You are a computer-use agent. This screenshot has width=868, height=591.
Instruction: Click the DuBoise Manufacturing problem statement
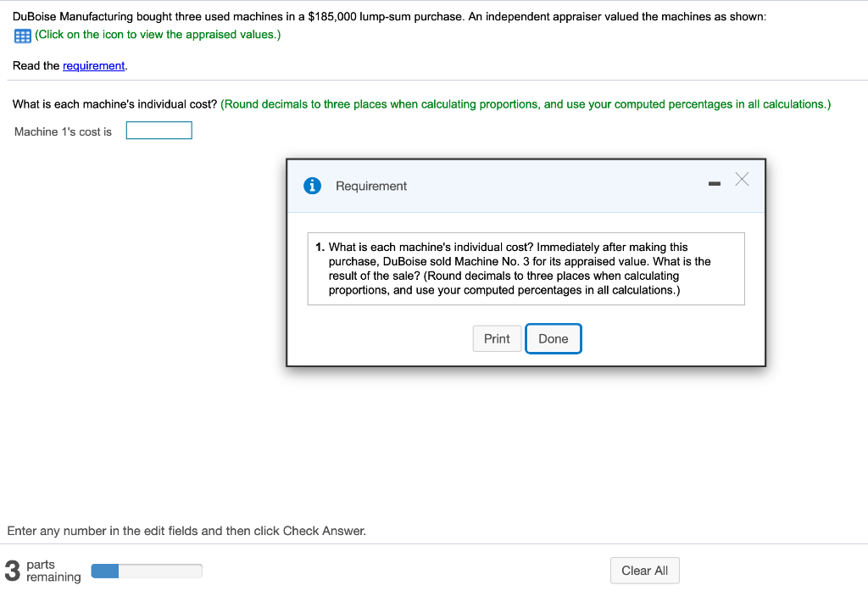pos(389,17)
